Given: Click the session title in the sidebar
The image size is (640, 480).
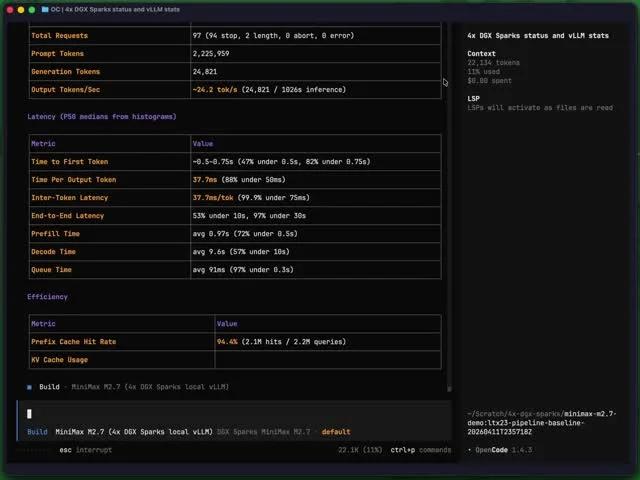Looking at the screenshot, I should point(537,36).
